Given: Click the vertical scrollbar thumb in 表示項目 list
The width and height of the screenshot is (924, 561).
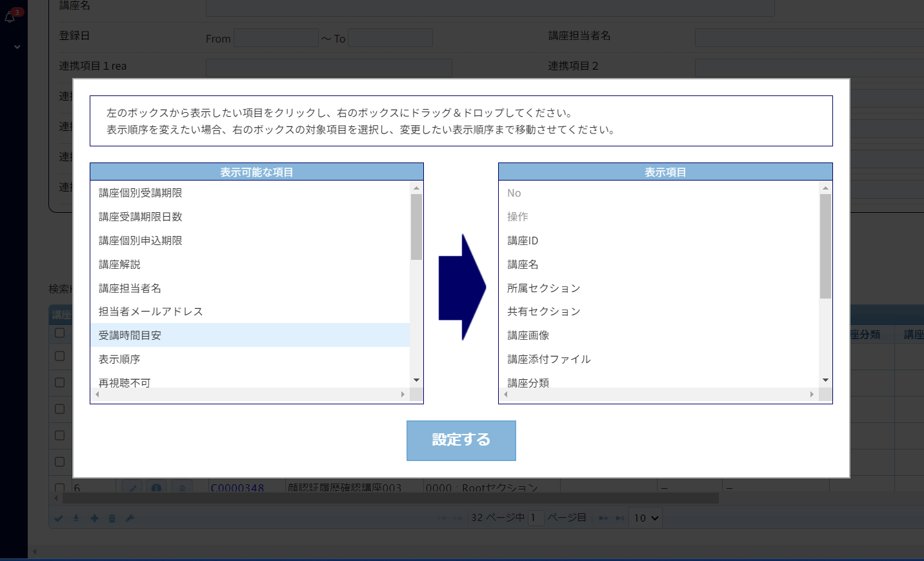Looking at the screenshot, I should coord(825,246).
